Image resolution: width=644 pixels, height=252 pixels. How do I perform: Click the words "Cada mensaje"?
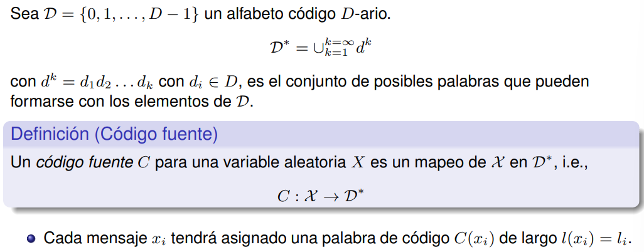[88, 239]
